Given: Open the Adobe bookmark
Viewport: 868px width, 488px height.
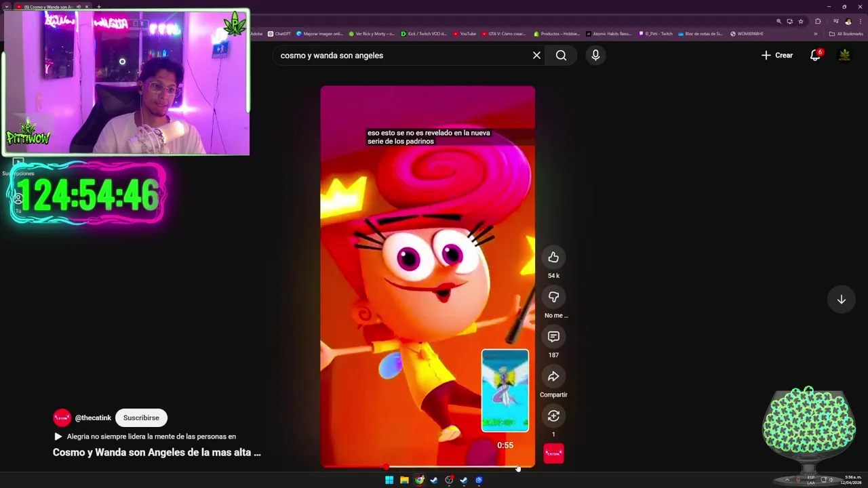Looking at the screenshot, I should pos(256,34).
